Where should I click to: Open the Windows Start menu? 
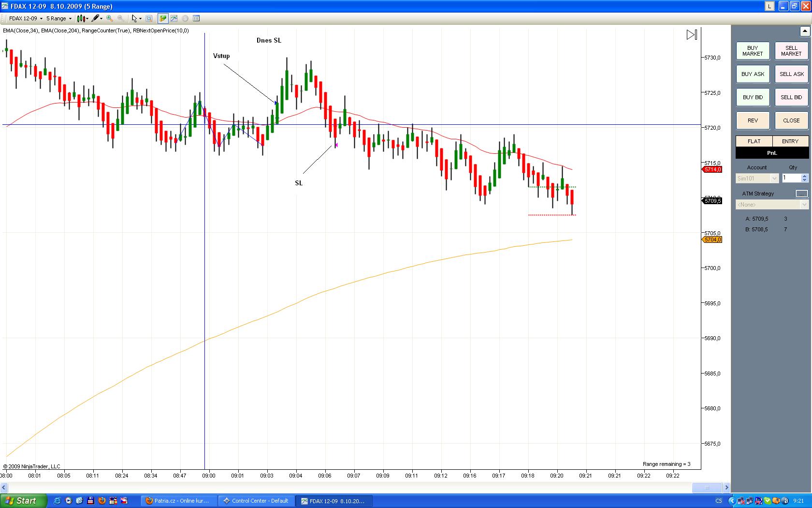point(24,501)
